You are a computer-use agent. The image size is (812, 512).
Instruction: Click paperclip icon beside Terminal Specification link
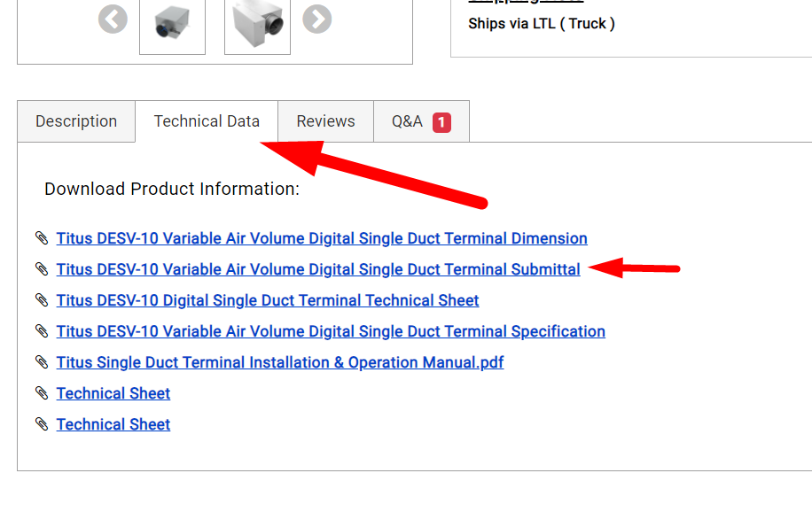coord(42,331)
